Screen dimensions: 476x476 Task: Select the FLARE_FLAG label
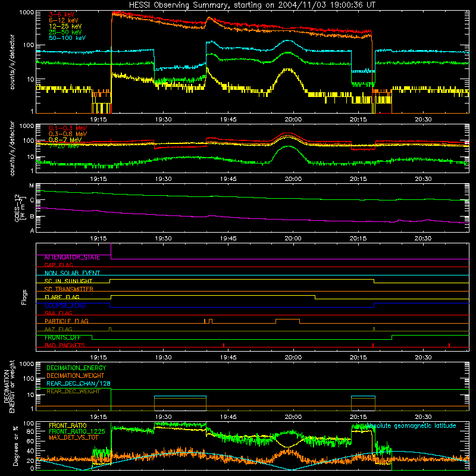pos(62,297)
